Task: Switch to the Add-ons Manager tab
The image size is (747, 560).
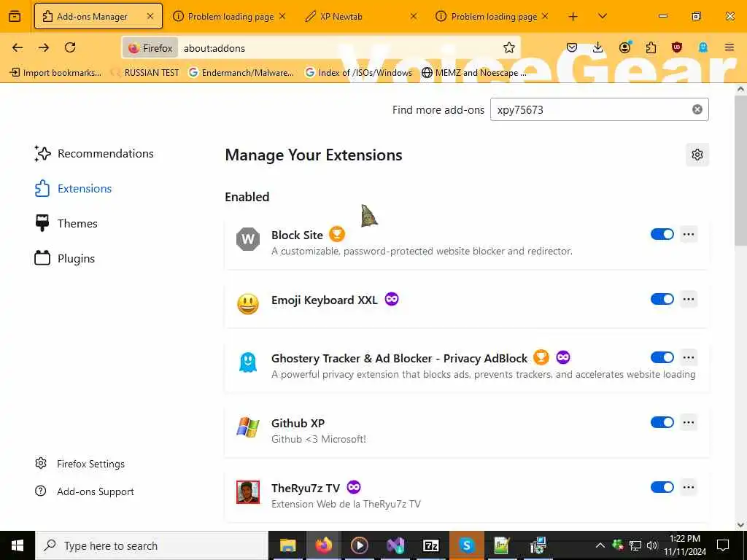Action: pos(98,16)
